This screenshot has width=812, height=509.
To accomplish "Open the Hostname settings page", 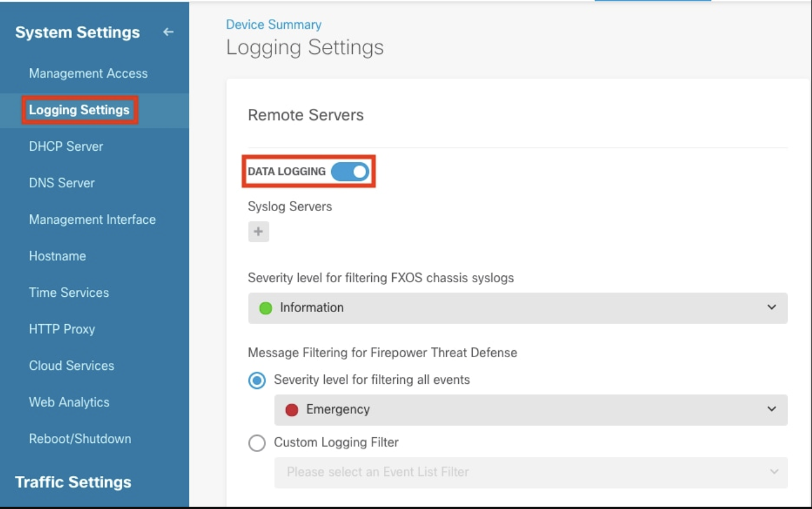I will tap(57, 256).
